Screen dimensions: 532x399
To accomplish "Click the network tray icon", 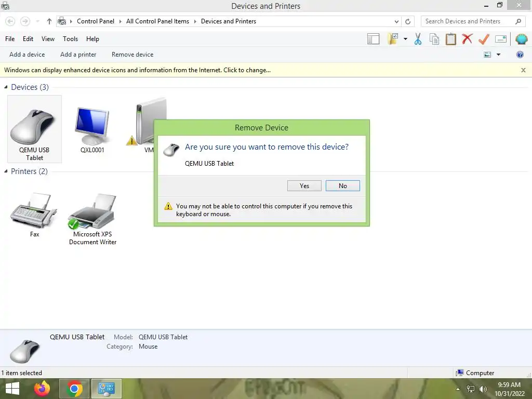I will tap(471, 389).
